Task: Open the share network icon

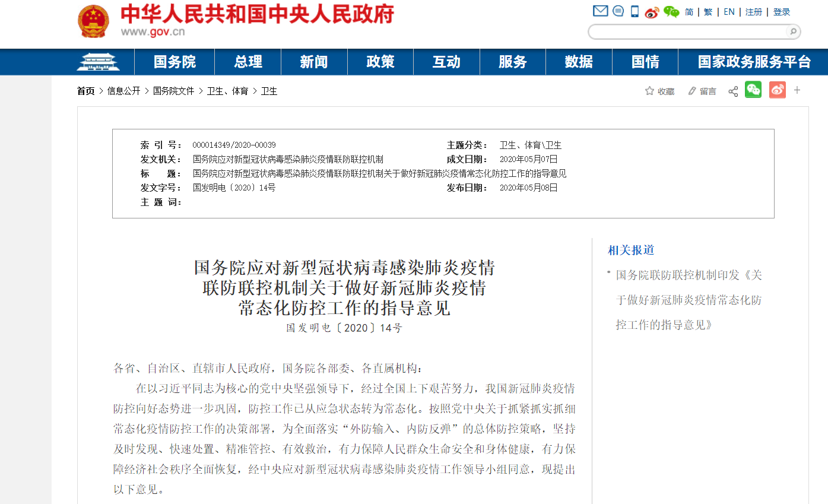Action: 732,91
